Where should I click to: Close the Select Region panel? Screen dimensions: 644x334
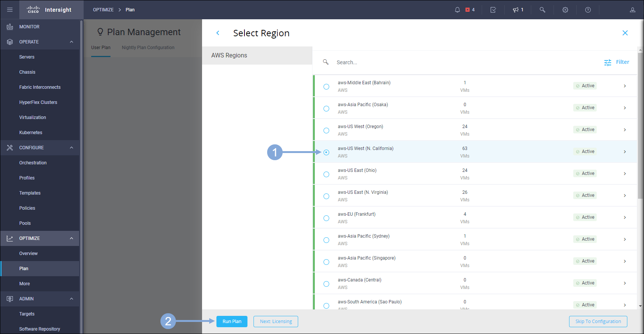[625, 33]
